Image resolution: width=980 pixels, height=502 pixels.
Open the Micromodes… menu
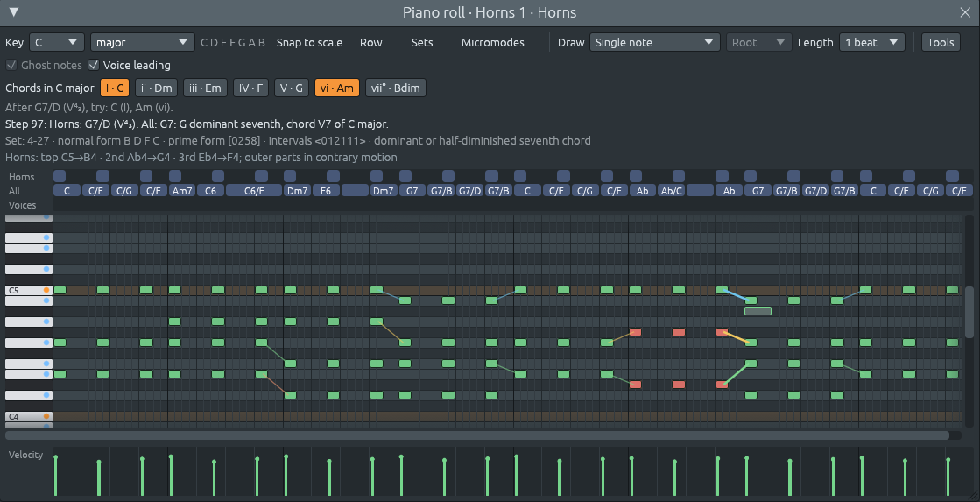click(x=498, y=43)
